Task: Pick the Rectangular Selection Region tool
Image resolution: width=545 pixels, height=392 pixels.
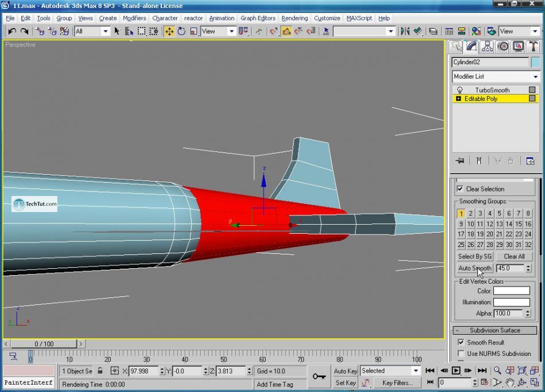Action: (x=142, y=32)
